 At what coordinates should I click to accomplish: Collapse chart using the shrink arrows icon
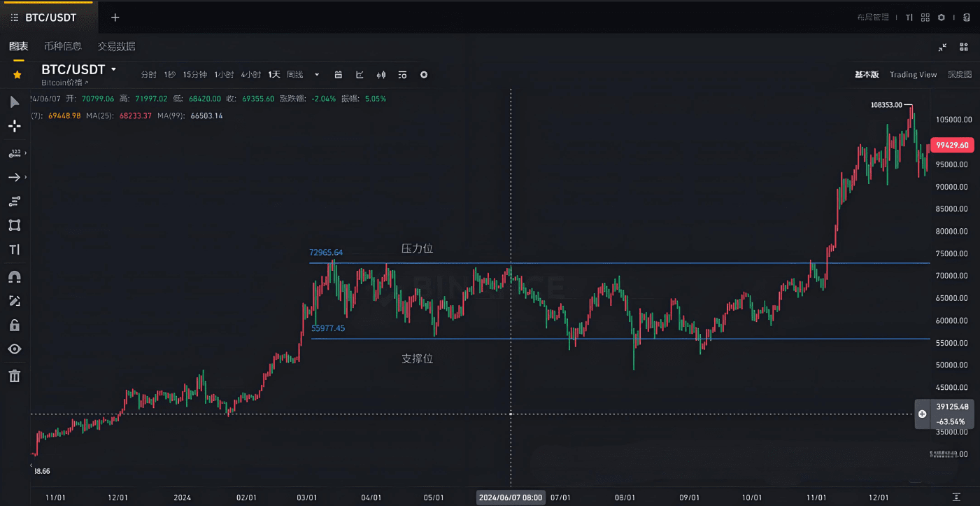(942, 47)
